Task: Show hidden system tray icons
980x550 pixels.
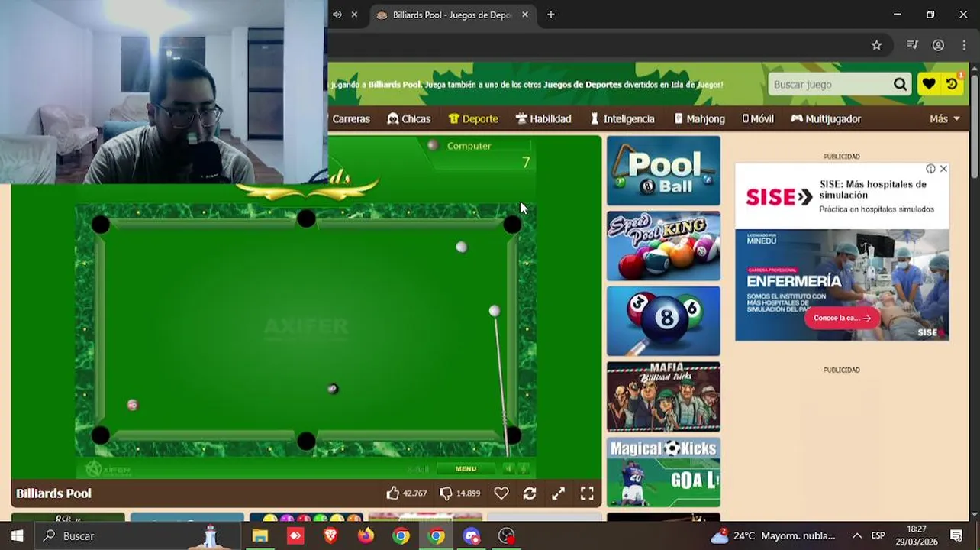Action: pyautogui.click(x=857, y=535)
